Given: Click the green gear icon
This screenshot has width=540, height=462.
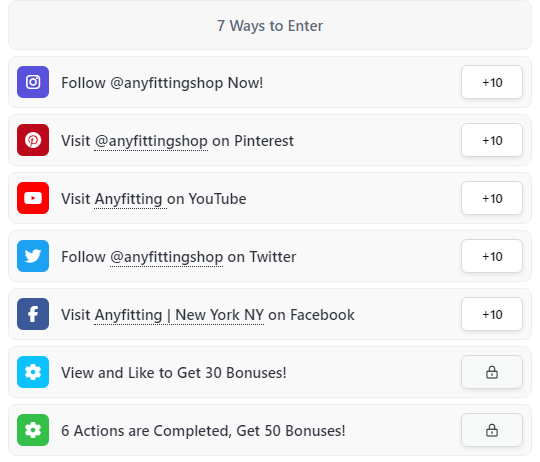Looking at the screenshot, I should pyautogui.click(x=33, y=430).
